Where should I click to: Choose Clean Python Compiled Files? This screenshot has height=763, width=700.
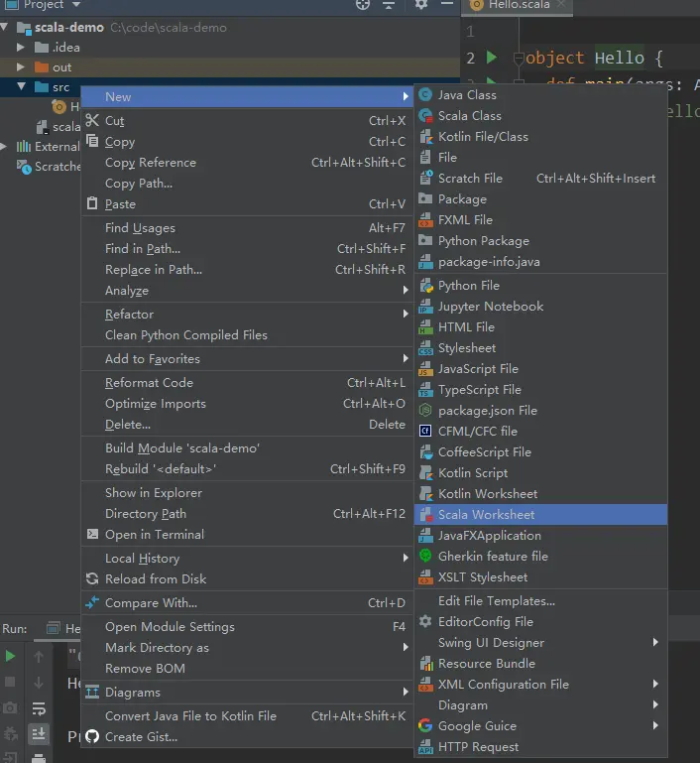tap(247, 335)
